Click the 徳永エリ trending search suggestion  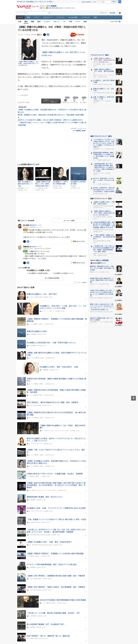point(114,2)
